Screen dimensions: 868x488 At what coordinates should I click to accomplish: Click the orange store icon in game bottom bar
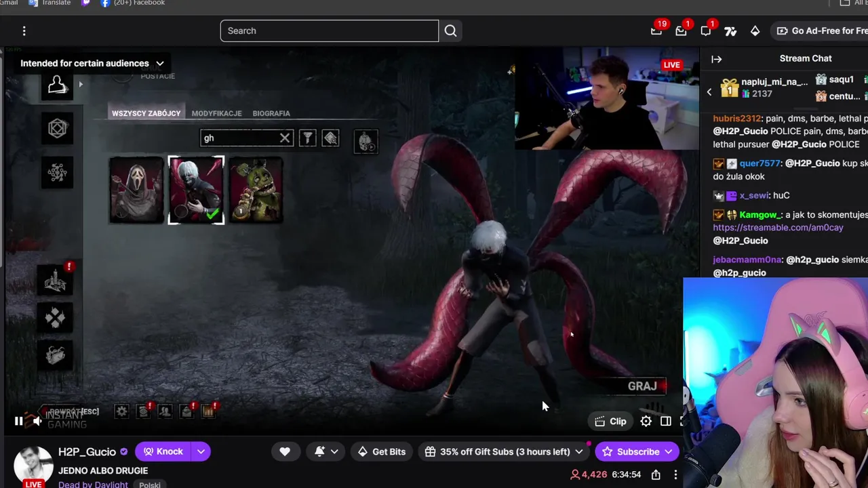tap(208, 410)
